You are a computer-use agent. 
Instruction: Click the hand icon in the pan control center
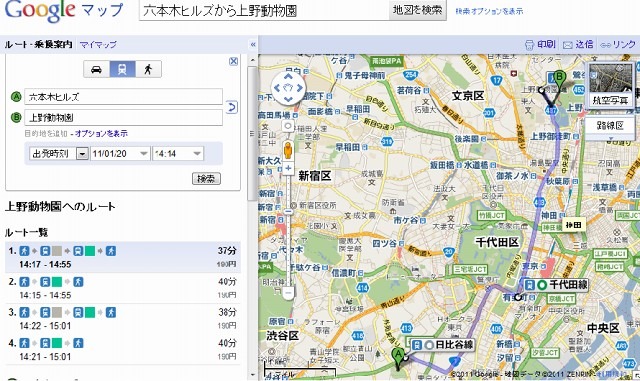[x=288, y=88]
